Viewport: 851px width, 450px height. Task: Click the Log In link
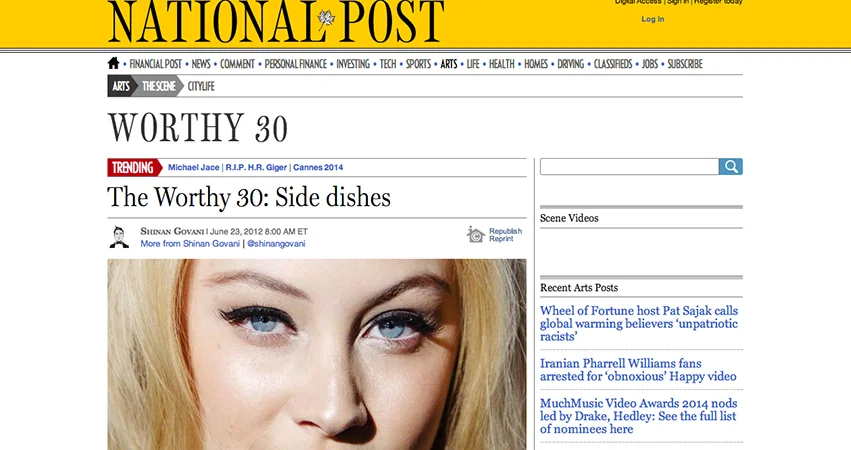[x=652, y=19]
